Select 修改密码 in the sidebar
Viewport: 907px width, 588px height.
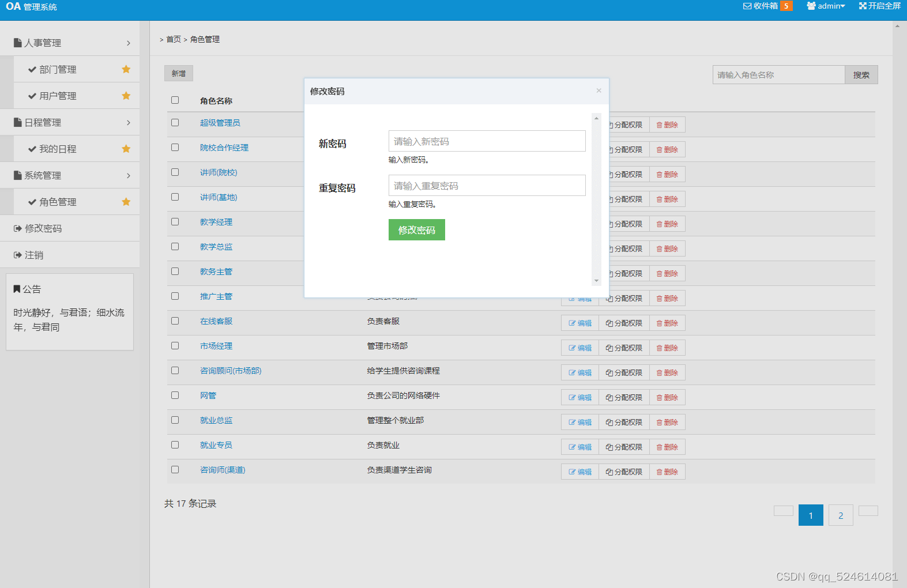click(70, 228)
